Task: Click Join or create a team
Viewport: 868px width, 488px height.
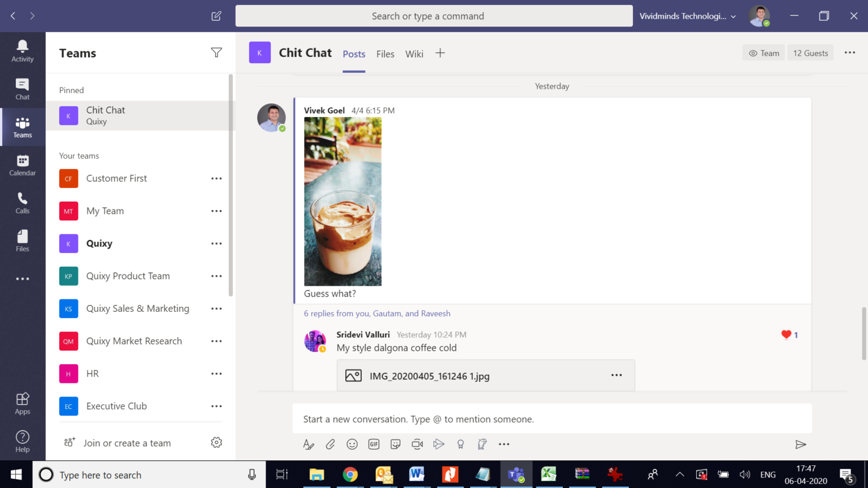Action: coord(127,443)
